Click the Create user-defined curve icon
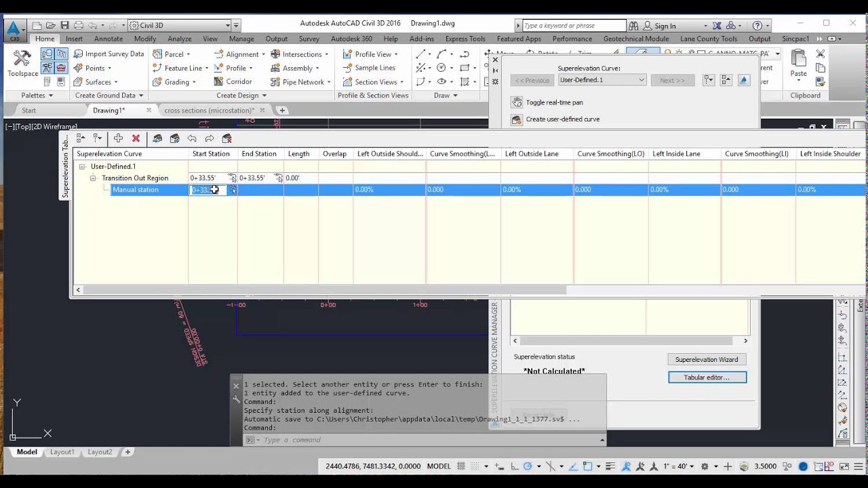Image resolution: width=868 pixels, height=488 pixels. (517, 119)
